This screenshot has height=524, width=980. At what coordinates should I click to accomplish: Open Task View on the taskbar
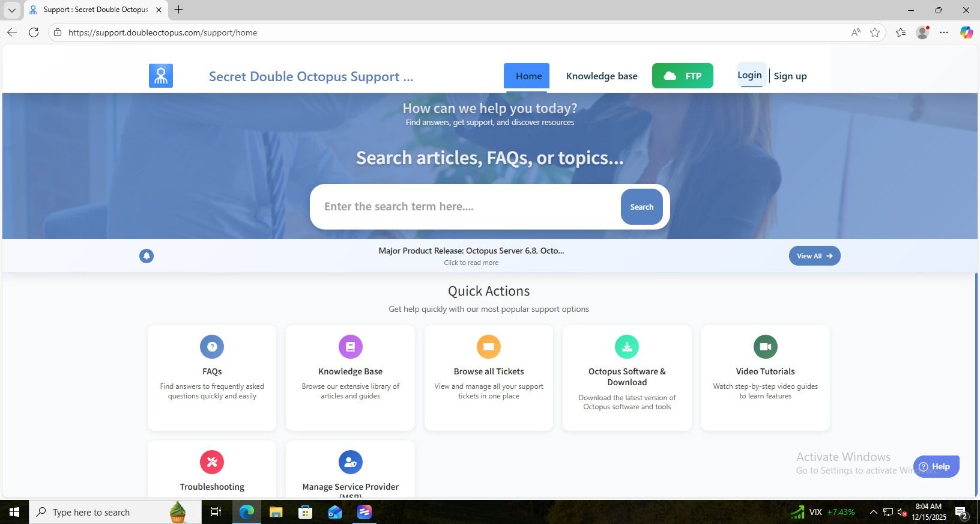216,512
